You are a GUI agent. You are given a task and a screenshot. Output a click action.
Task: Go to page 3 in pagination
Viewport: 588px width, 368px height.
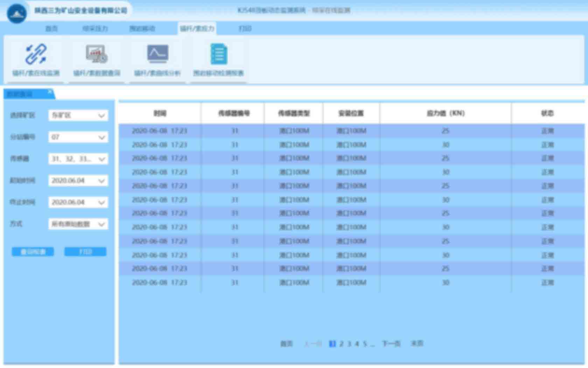(349, 343)
